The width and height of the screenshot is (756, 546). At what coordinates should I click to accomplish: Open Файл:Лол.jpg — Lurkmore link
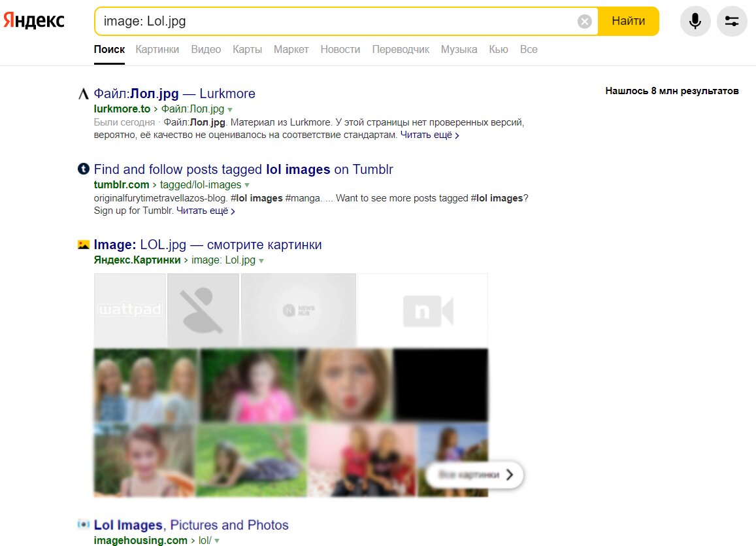pyautogui.click(x=174, y=94)
